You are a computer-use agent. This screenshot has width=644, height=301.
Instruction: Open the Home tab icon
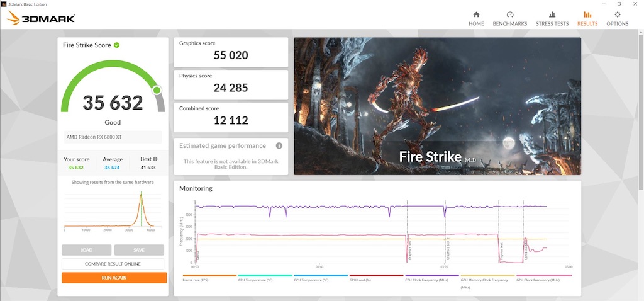pyautogui.click(x=476, y=14)
